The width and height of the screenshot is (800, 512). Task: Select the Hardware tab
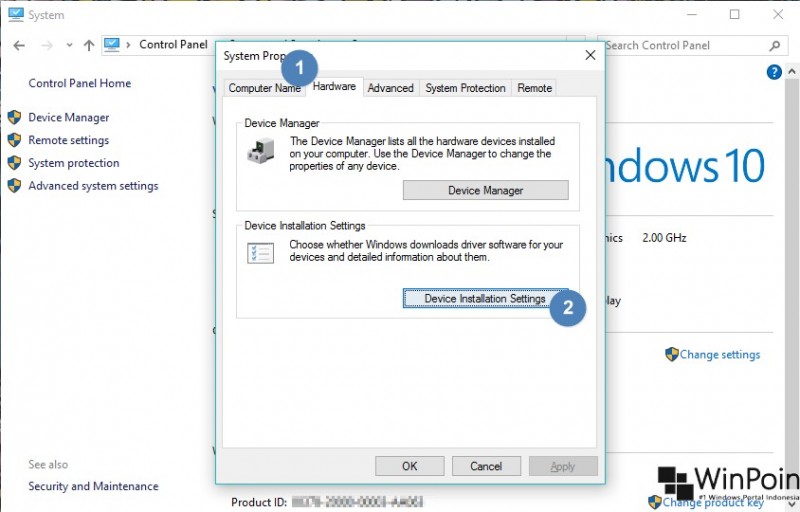point(334,87)
